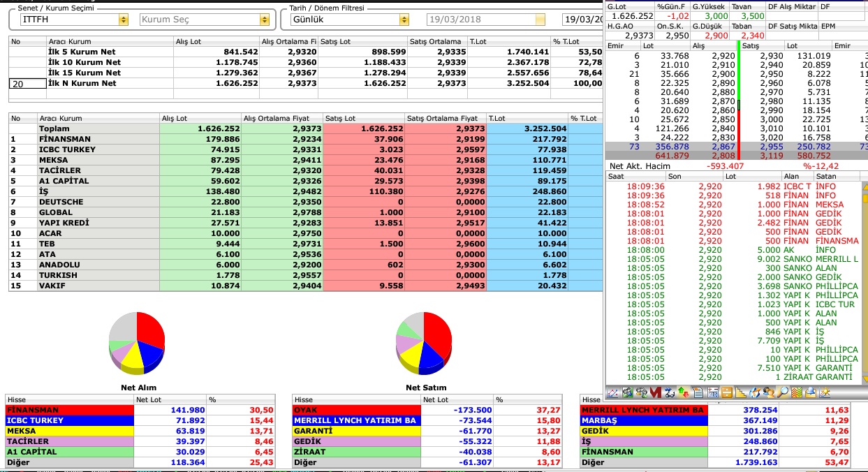
Task: Click the T.Lot header of lower table
Action: point(527,119)
